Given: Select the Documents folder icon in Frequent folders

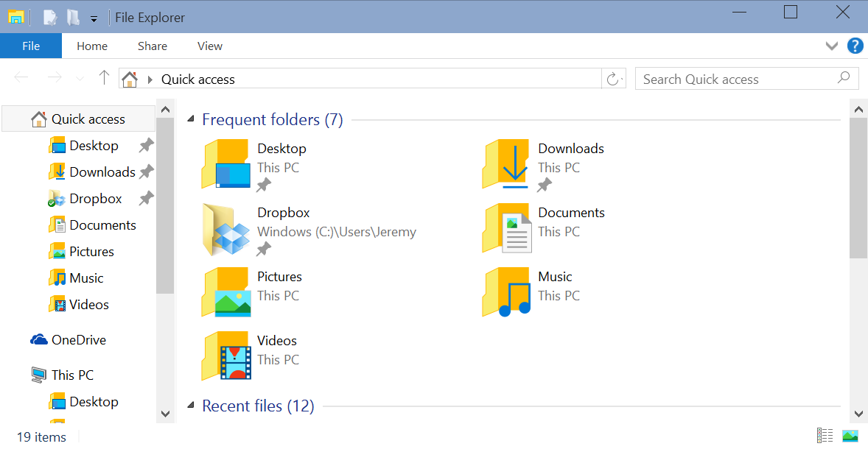Looking at the screenshot, I should click(x=506, y=228).
